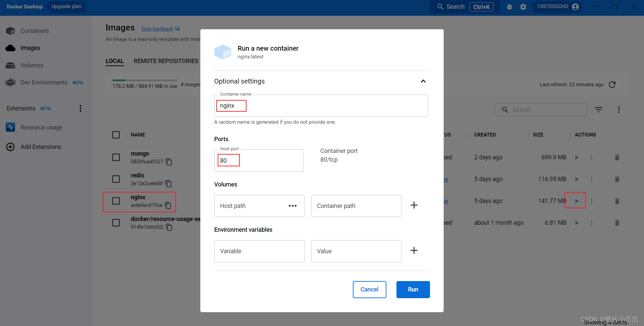Sort by the CREATED column header
Screen dimensions: 644x326
click(x=485, y=135)
